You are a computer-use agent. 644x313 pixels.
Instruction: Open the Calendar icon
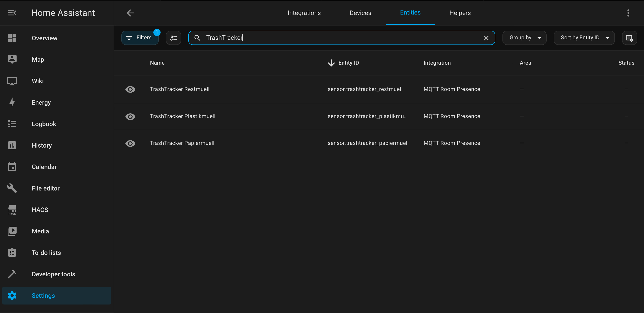click(x=12, y=167)
